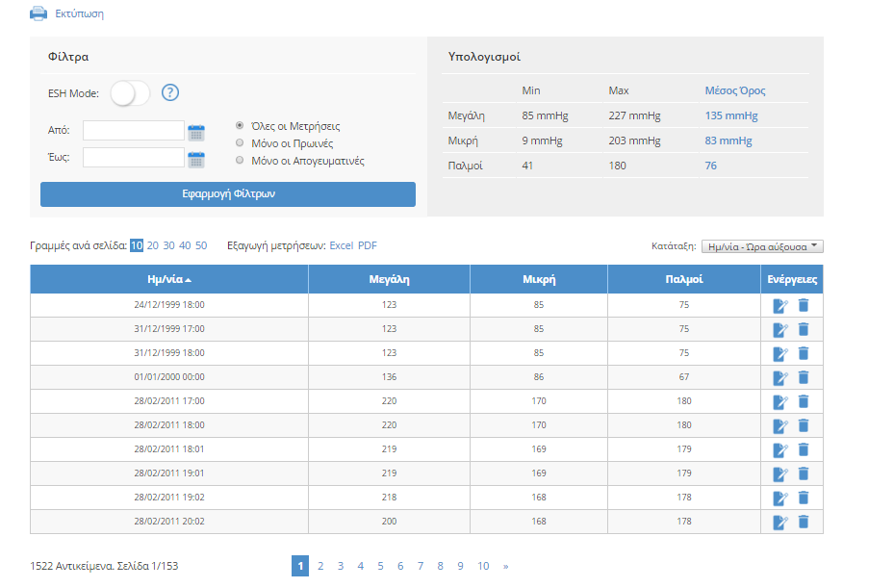Toggle the ESH Mode switch
The width and height of the screenshot is (894, 588).
point(130,93)
